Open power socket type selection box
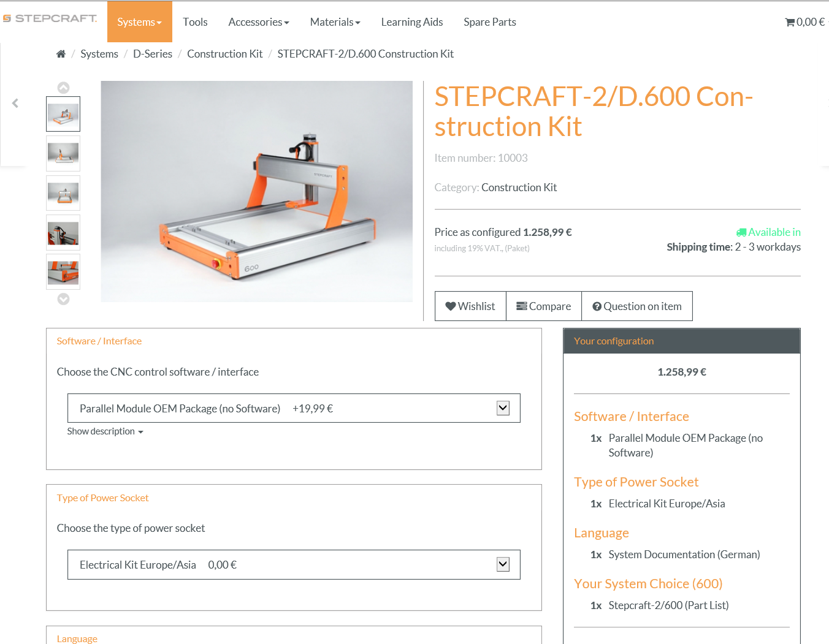Screen dimensions: 829x644 [294, 565]
